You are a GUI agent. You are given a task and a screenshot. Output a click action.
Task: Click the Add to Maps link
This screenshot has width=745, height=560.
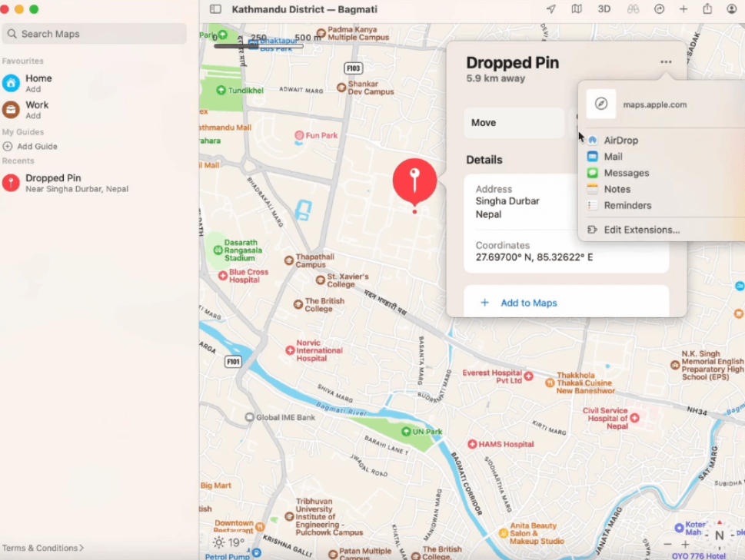pos(527,303)
